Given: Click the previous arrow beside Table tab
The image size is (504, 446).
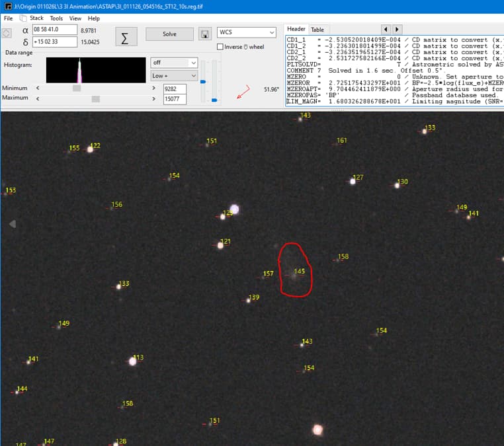Looking at the screenshot, I should point(386,30).
